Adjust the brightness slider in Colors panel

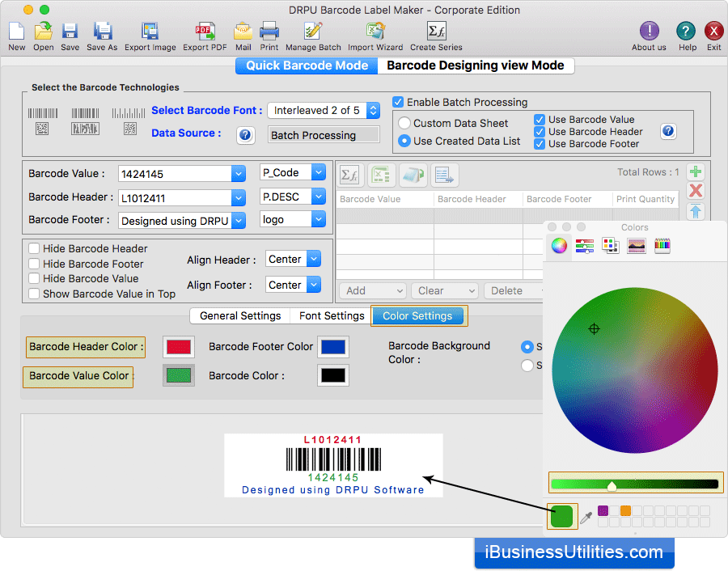[635, 484]
